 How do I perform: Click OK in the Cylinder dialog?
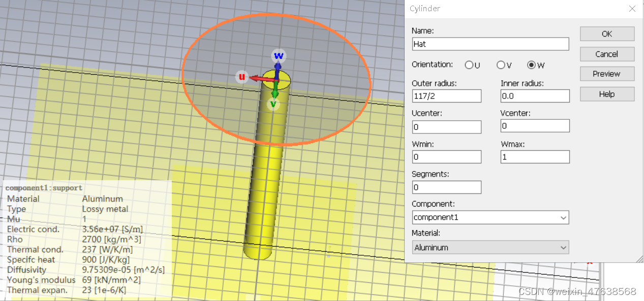pyautogui.click(x=607, y=34)
